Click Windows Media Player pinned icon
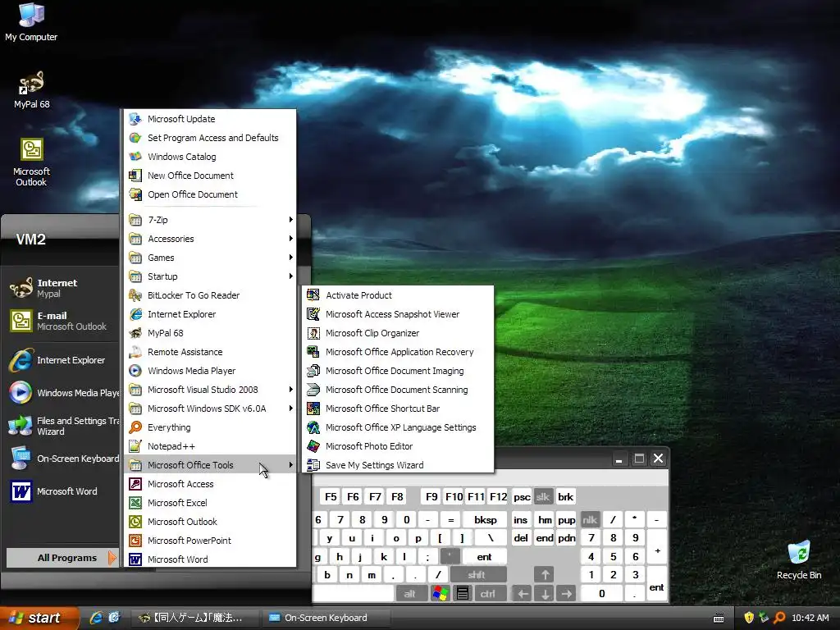Screen dimensions: 840x630 (21, 393)
